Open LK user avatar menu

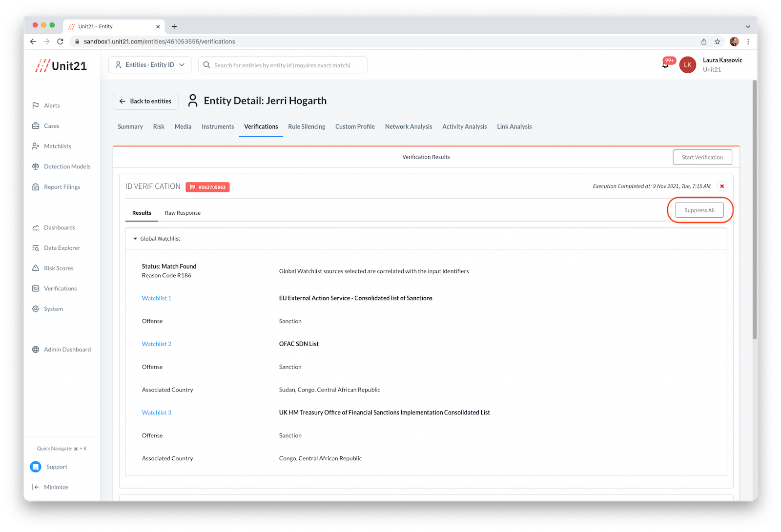(687, 65)
